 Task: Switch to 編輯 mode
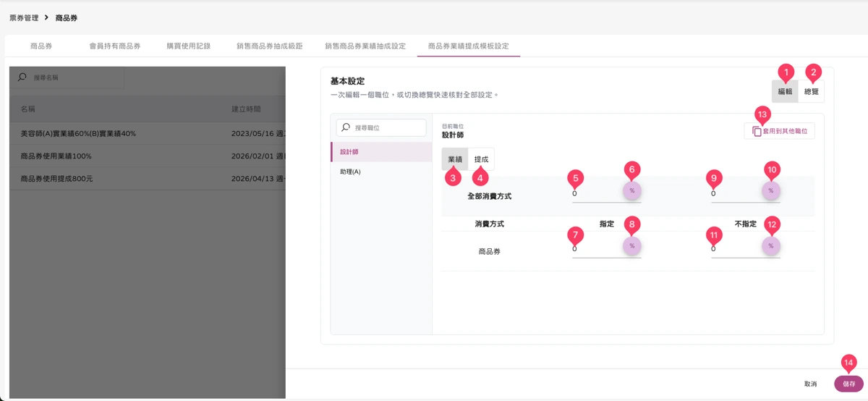(785, 92)
